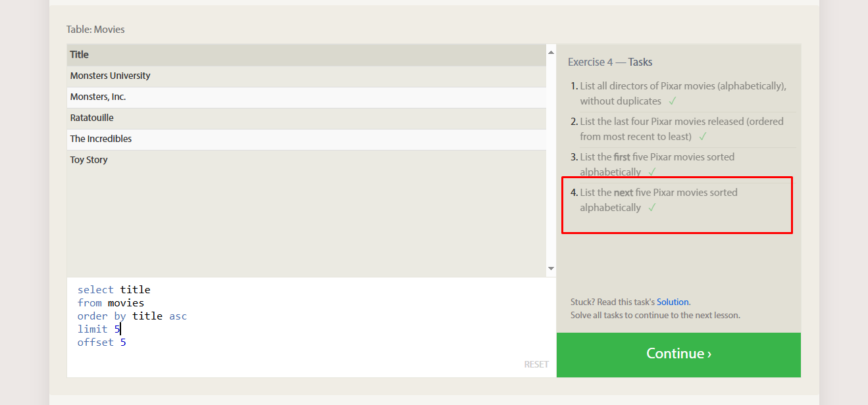Screen dimensions: 868x405
Task: Select the Title column header
Action: [307, 55]
